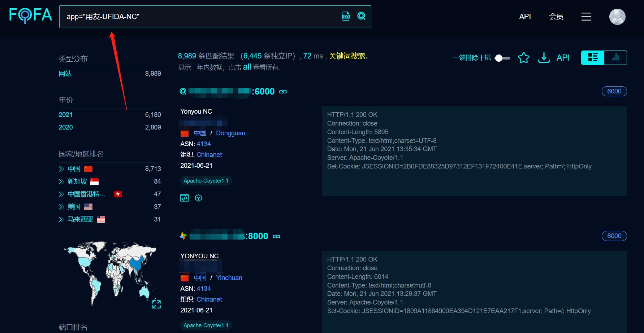Click 关键词搜索 link

[347, 56]
